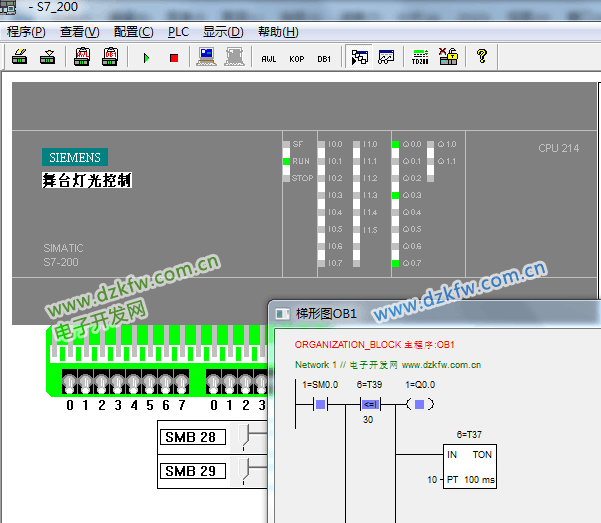Image resolution: width=601 pixels, height=523 pixels.
Task: Toggle input switch 7 in first bank
Action: tap(182, 382)
